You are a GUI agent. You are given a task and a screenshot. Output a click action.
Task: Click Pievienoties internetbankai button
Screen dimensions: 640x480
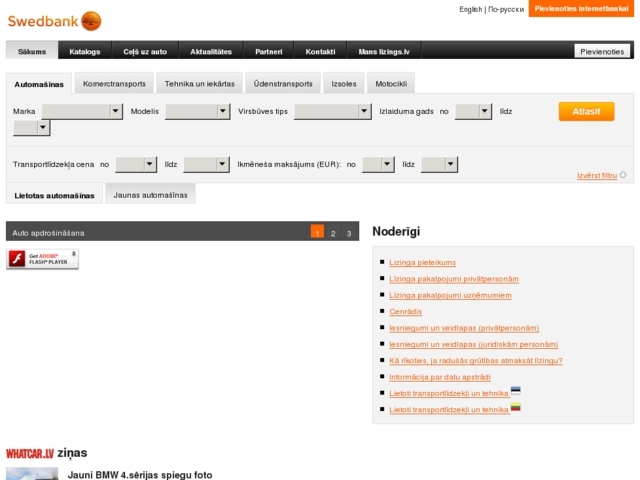581,9
